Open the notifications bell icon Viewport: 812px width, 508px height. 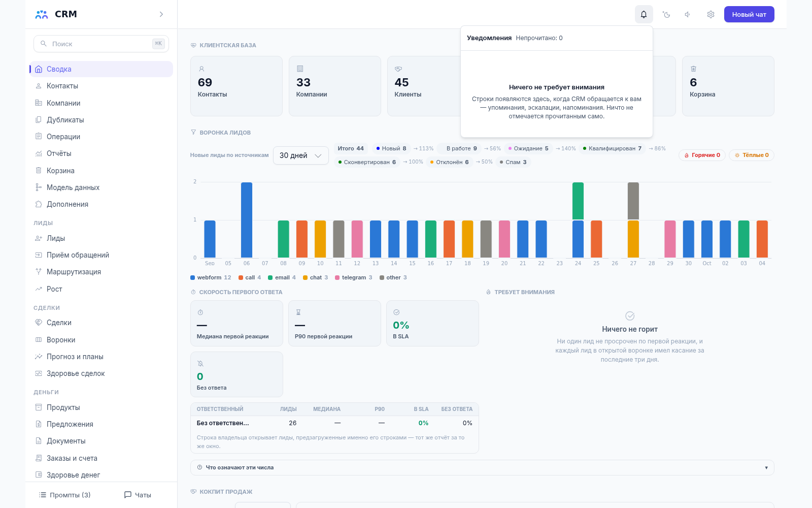644,14
